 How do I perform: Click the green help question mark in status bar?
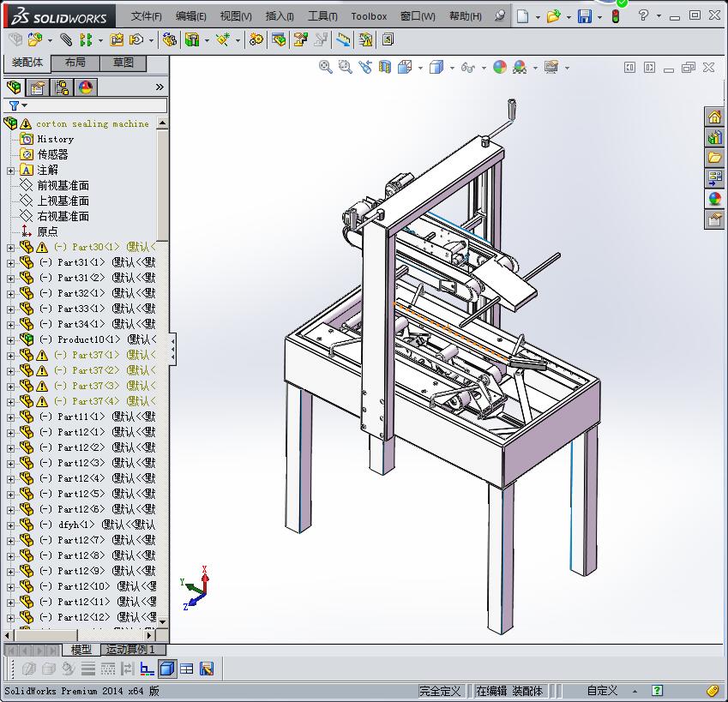tap(657, 691)
